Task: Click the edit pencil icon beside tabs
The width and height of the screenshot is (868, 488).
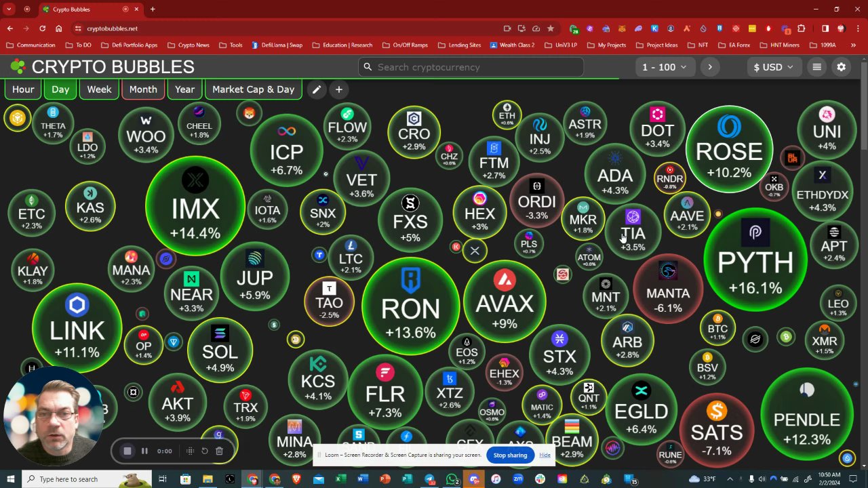Action: [317, 89]
